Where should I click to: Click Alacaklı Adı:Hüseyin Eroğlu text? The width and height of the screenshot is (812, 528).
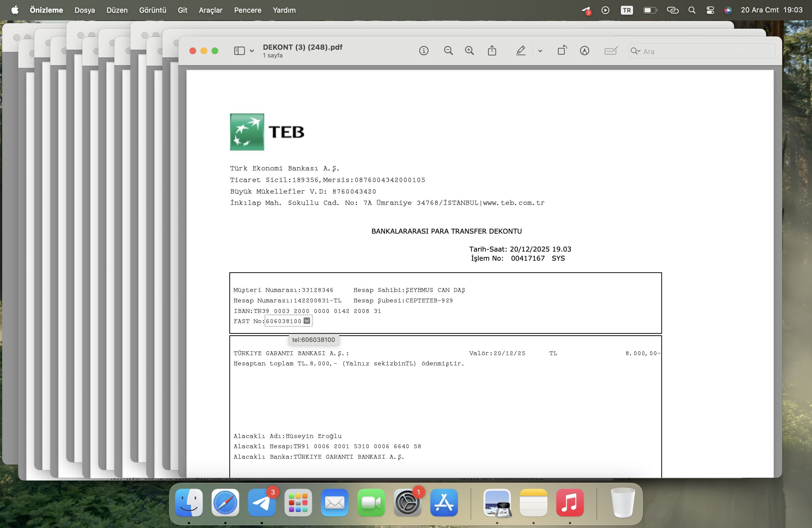(x=288, y=436)
